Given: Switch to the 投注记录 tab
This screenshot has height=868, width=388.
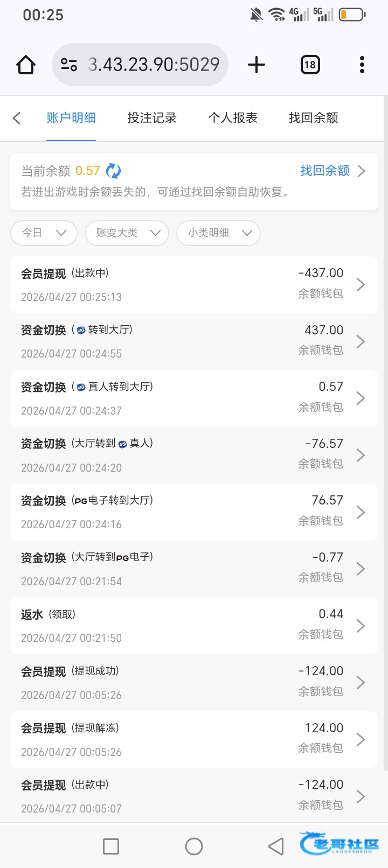Looking at the screenshot, I should click(152, 118).
